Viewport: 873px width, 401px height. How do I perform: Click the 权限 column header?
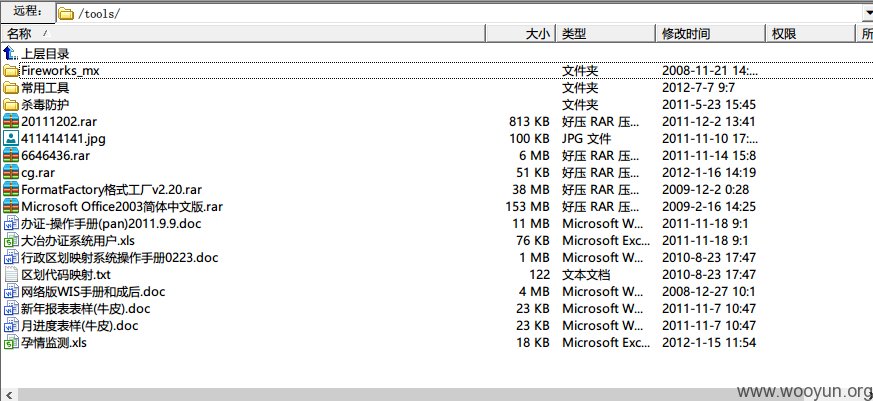coord(810,34)
